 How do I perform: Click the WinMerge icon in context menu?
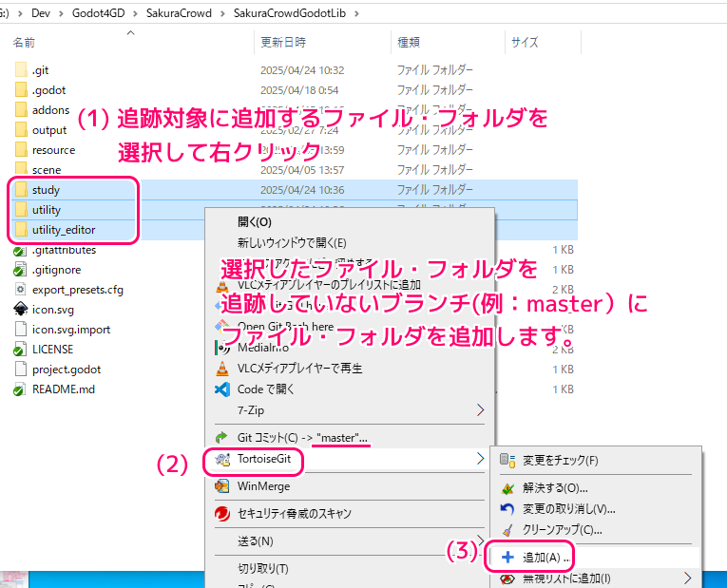[222, 486]
